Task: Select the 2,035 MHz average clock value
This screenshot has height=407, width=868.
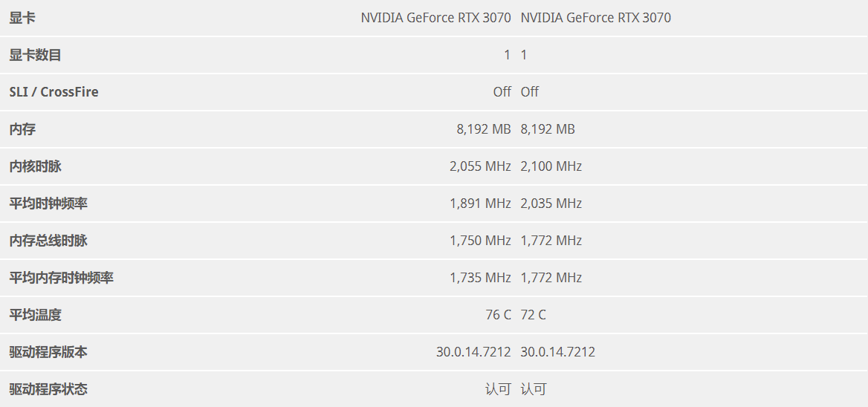Action: coord(551,203)
